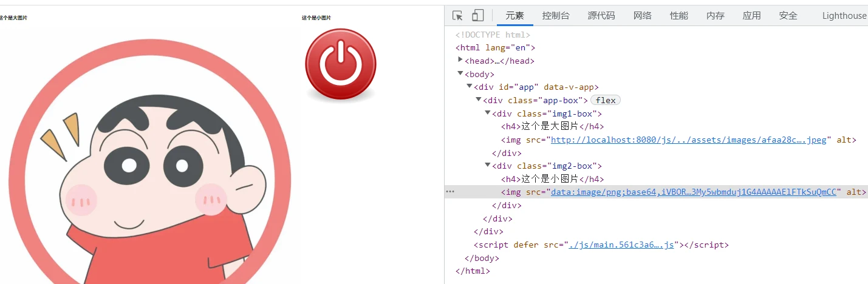Open the localhost:8080 jpeg image link
Viewport: 868px width, 284px height.
pyautogui.click(x=689, y=140)
